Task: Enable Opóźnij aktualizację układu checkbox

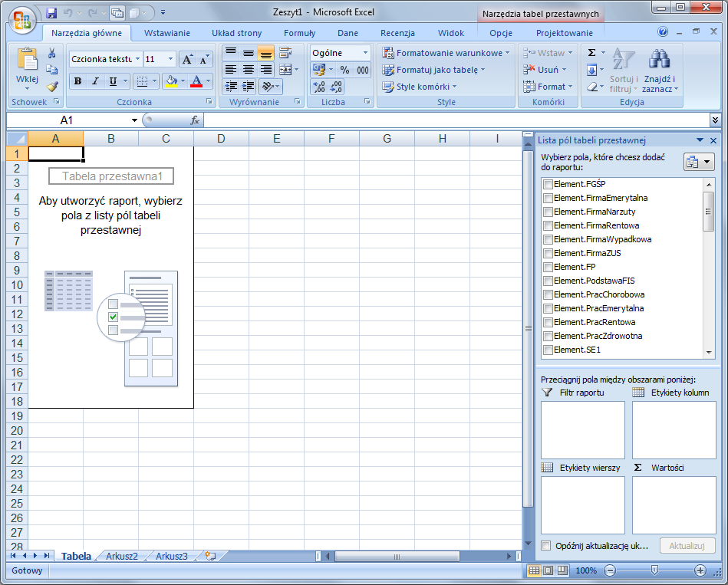Action: (x=546, y=546)
